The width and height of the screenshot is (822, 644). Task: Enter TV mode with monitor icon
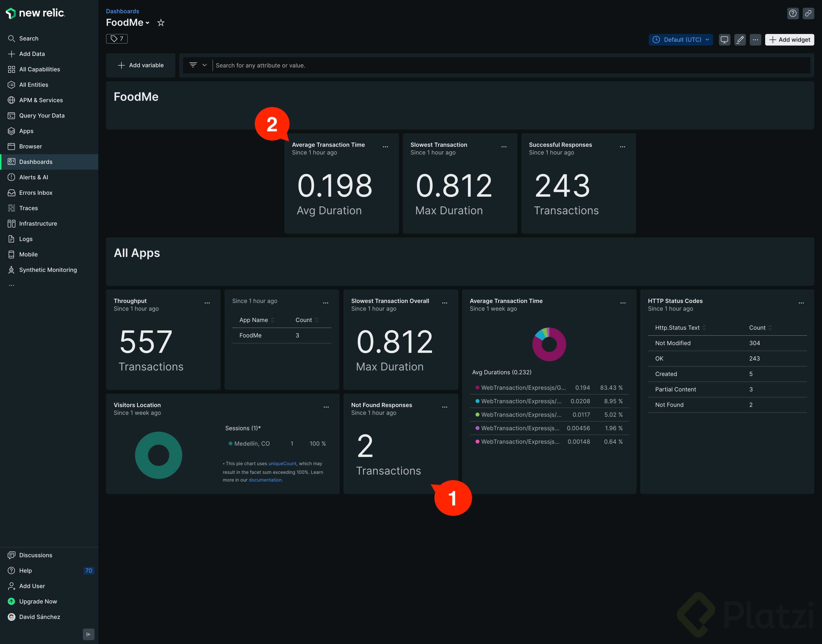[x=724, y=40]
